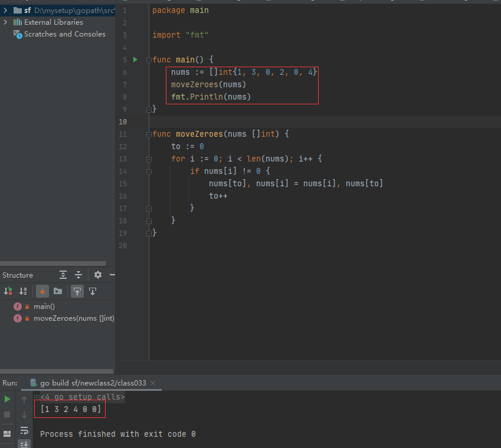Screen dimensions: 501x448
Task: Expand the sf project folder
Action: coord(5,11)
